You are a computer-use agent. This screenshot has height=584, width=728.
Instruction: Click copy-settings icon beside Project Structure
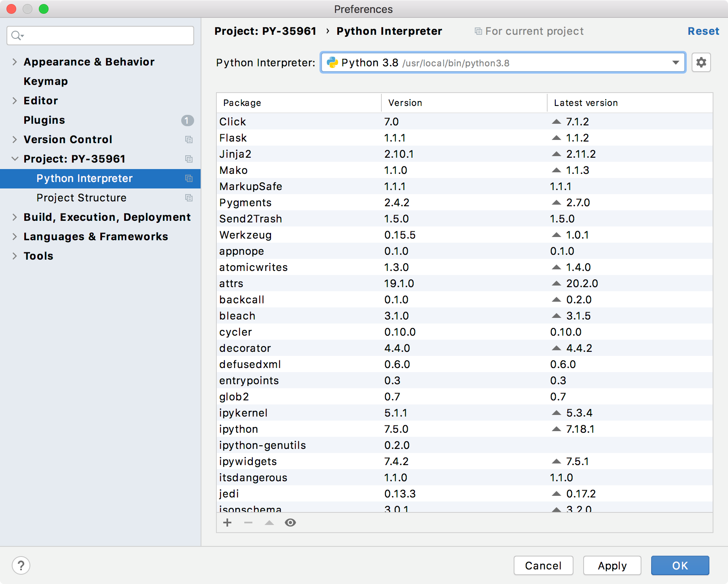[189, 198]
